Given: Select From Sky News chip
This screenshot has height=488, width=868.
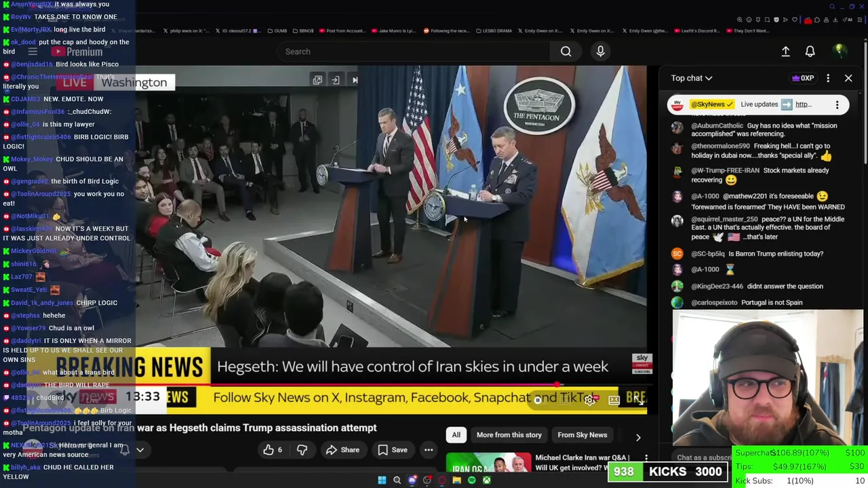Looking at the screenshot, I should click(583, 435).
